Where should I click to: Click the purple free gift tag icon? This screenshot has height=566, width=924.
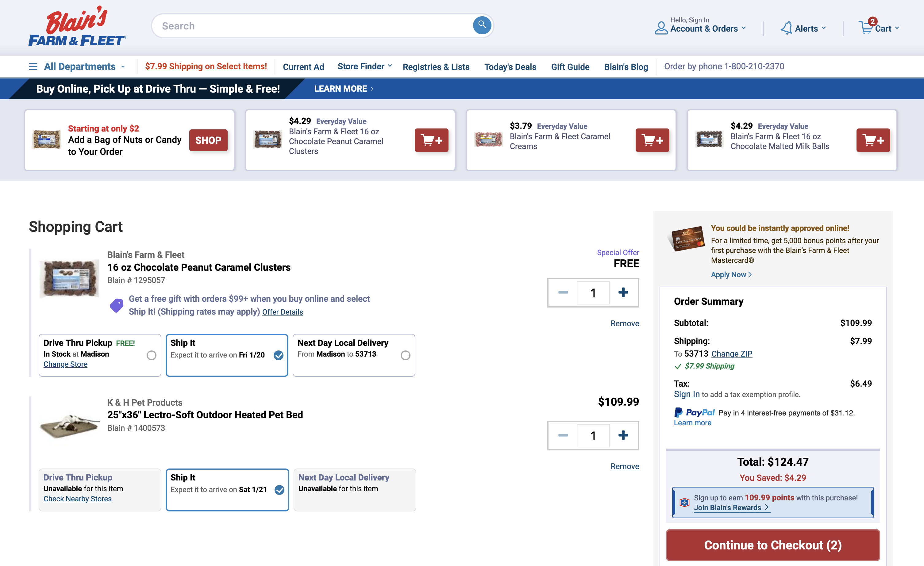[x=116, y=305]
